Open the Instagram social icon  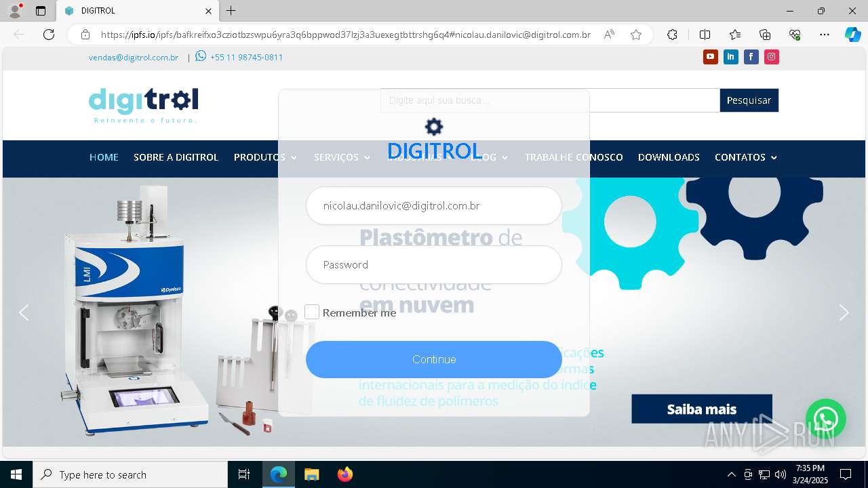(x=771, y=57)
